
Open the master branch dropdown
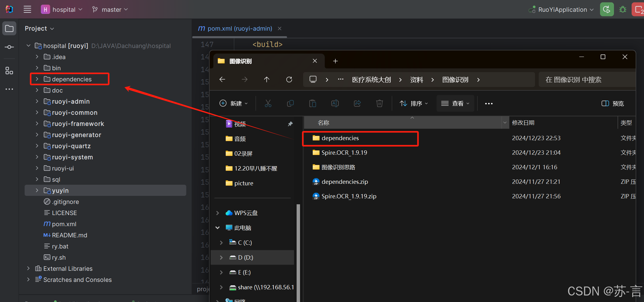click(x=110, y=10)
